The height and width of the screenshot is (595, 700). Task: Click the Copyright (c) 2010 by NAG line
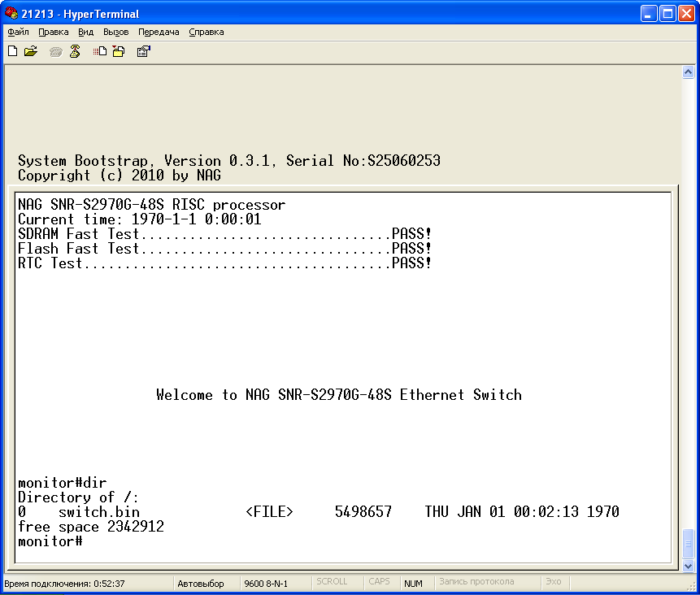coord(120,176)
